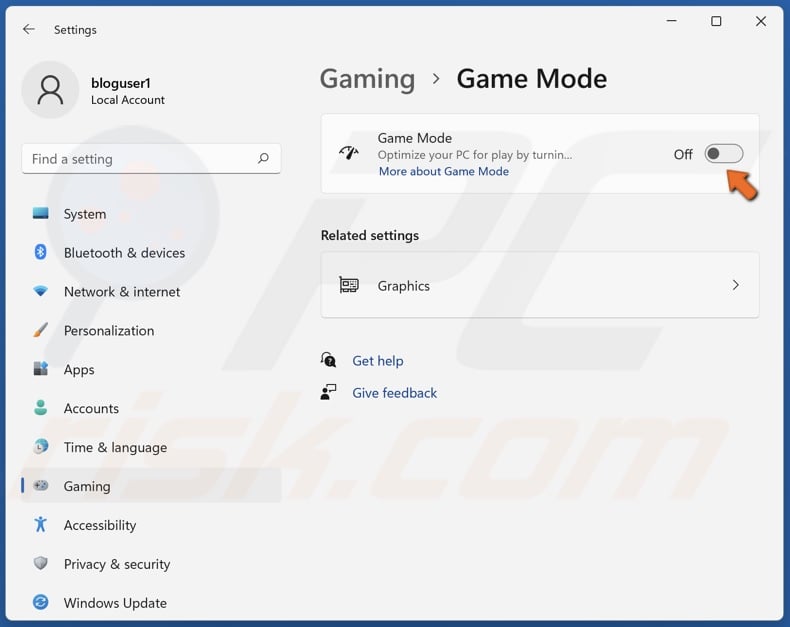Click the Get help link
The height and width of the screenshot is (627, 790).
pyautogui.click(x=378, y=360)
